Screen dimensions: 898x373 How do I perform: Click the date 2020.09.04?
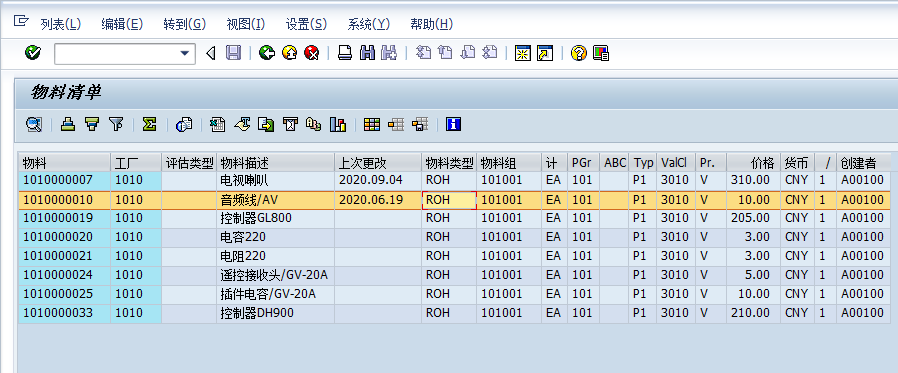[x=371, y=180]
